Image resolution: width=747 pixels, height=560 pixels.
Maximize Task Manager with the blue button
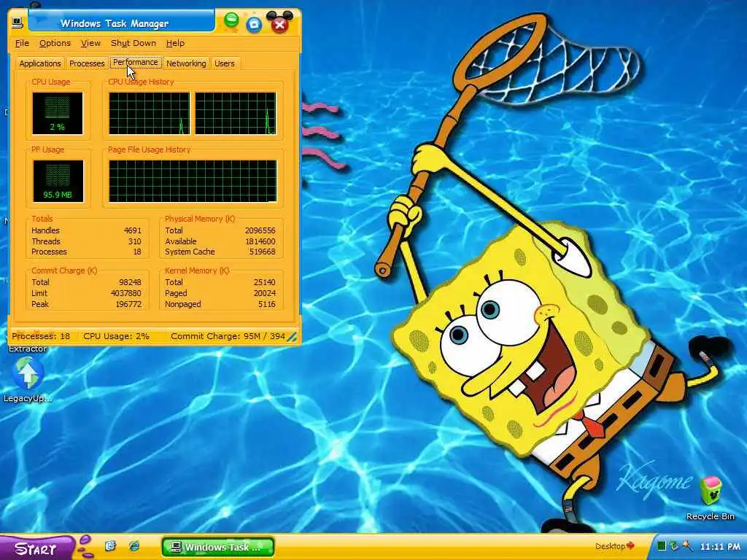pyautogui.click(x=254, y=24)
